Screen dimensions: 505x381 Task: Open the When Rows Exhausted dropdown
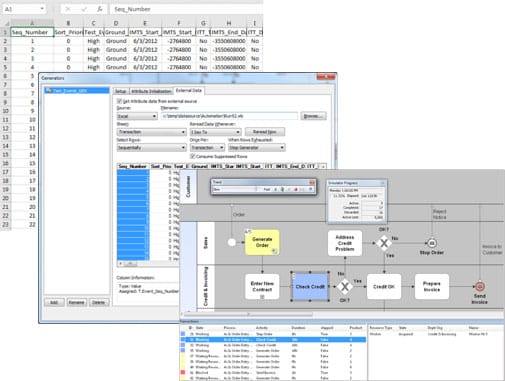coord(257,147)
